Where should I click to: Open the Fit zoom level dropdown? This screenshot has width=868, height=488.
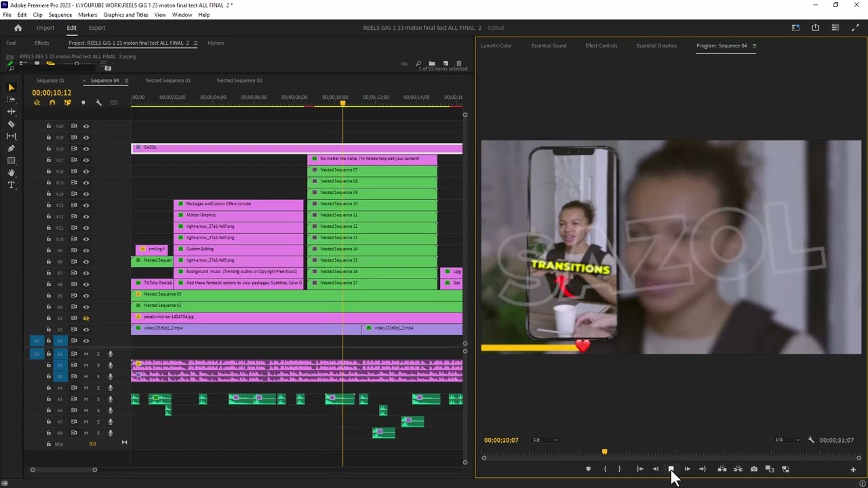pos(545,440)
